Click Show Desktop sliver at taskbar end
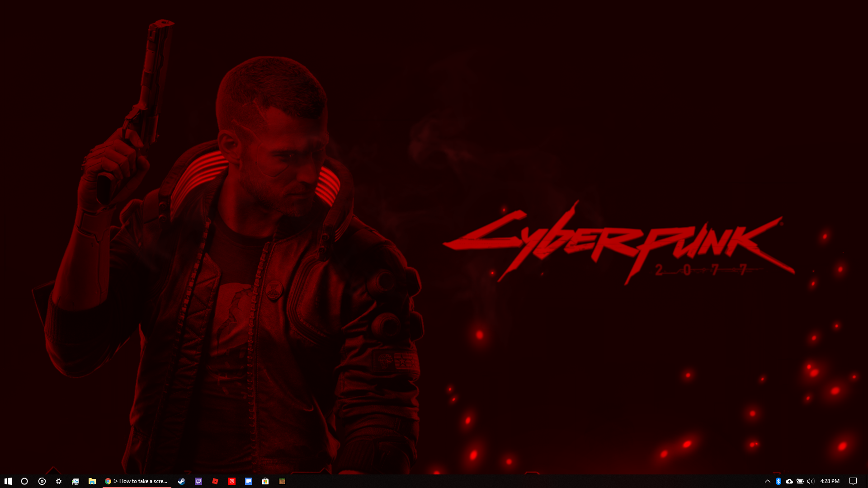The image size is (868, 488). [x=866, y=481]
